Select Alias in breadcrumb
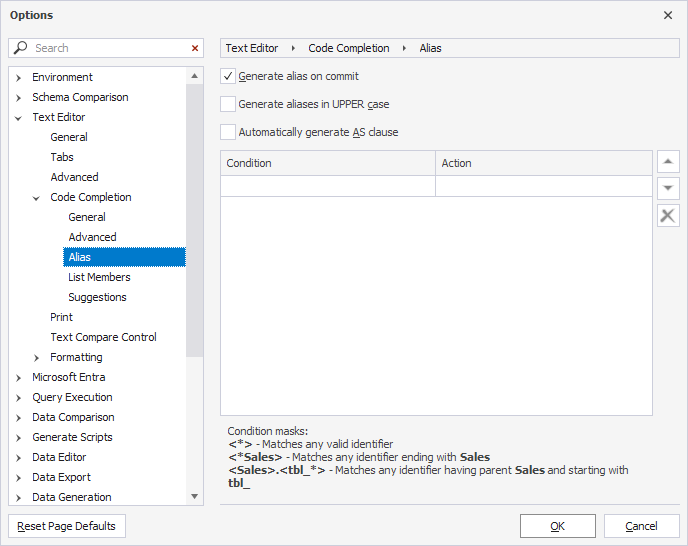 (x=430, y=48)
